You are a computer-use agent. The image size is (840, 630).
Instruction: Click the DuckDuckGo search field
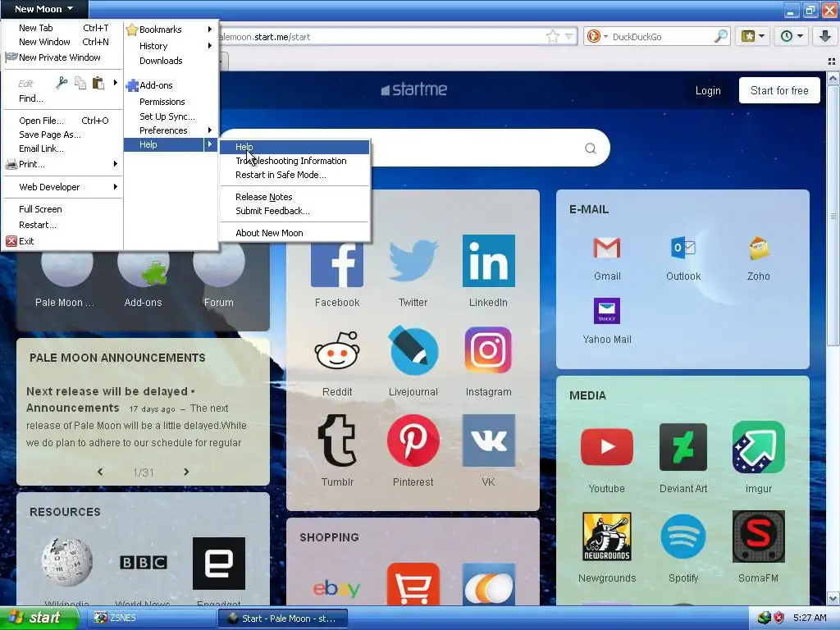pos(662,36)
